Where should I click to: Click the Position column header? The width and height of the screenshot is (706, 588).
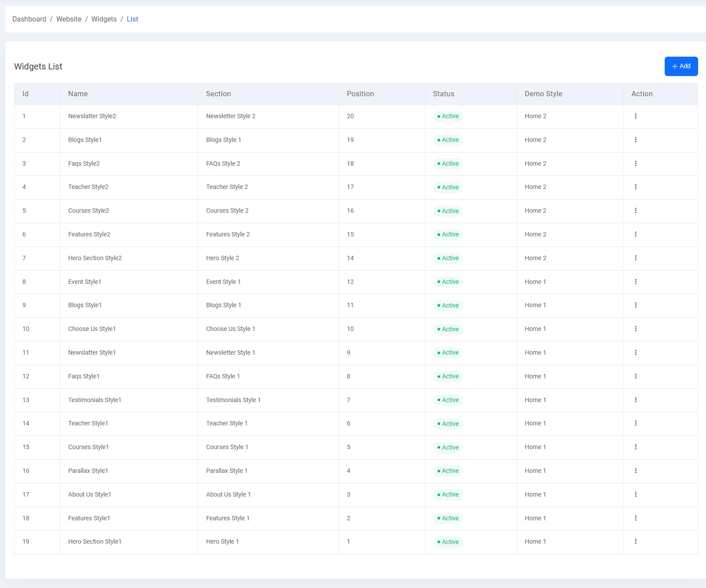pyautogui.click(x=360, y=94)
